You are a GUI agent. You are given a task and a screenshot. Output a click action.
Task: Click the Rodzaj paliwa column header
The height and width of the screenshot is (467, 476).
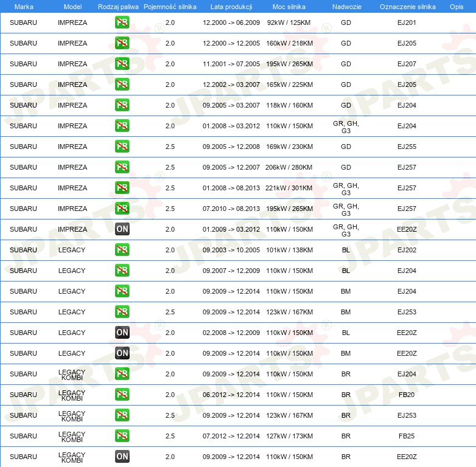118,7
